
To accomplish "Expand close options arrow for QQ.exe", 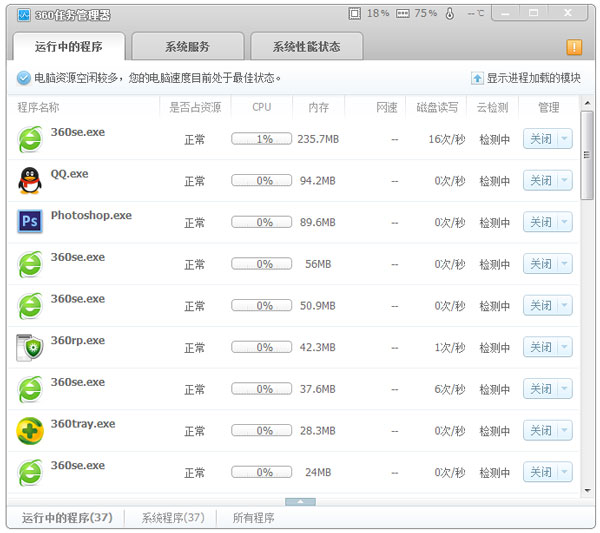I will pyautogui.click(x=565, y=180).
